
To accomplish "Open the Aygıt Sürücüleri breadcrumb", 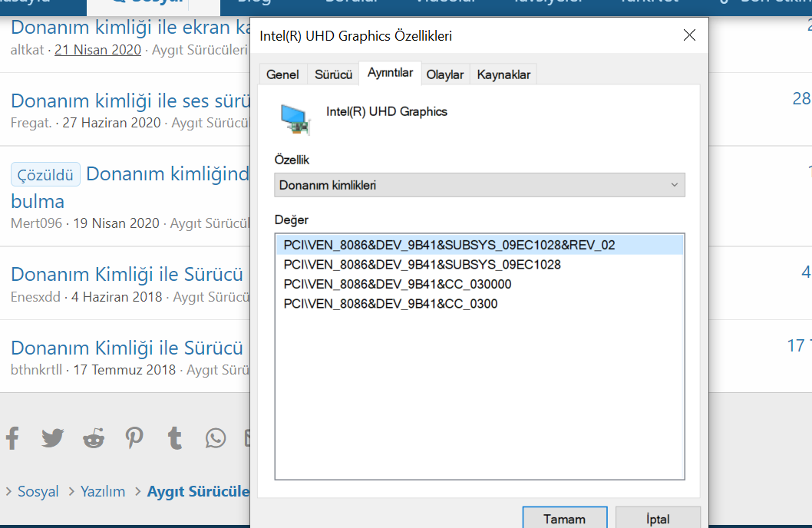I will (x=198, y=491).
